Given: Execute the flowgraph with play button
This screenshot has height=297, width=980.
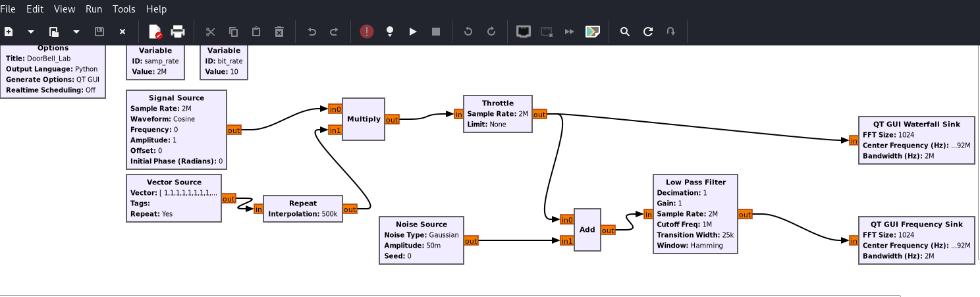Looking at the screenshot, I should [413, 32].
